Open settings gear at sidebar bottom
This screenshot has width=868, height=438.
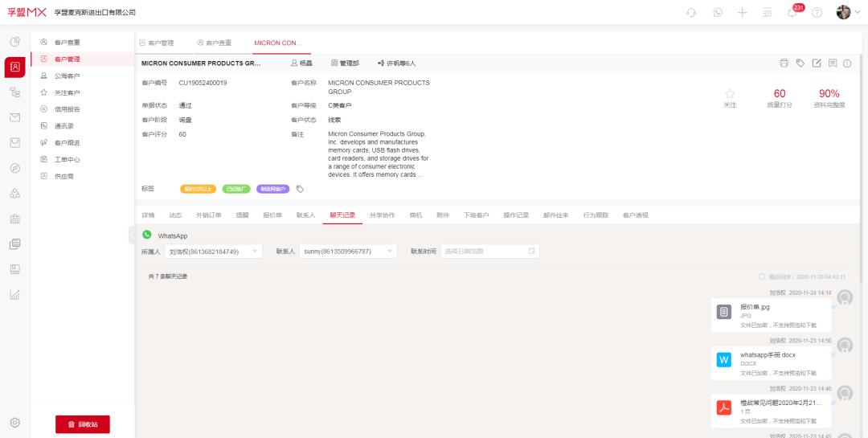(15, 423)
